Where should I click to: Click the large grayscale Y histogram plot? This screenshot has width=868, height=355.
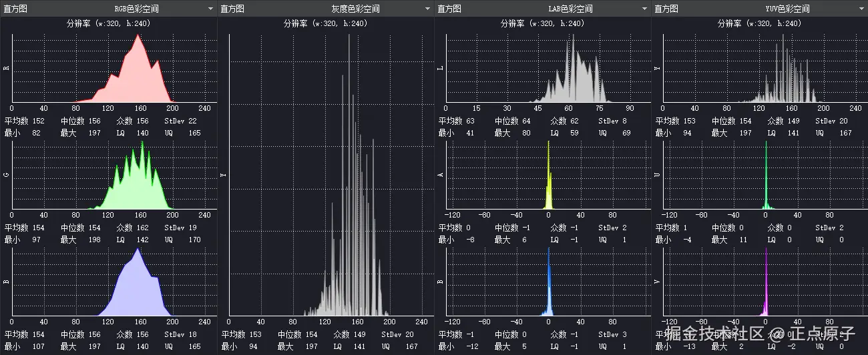coord(331,175)
